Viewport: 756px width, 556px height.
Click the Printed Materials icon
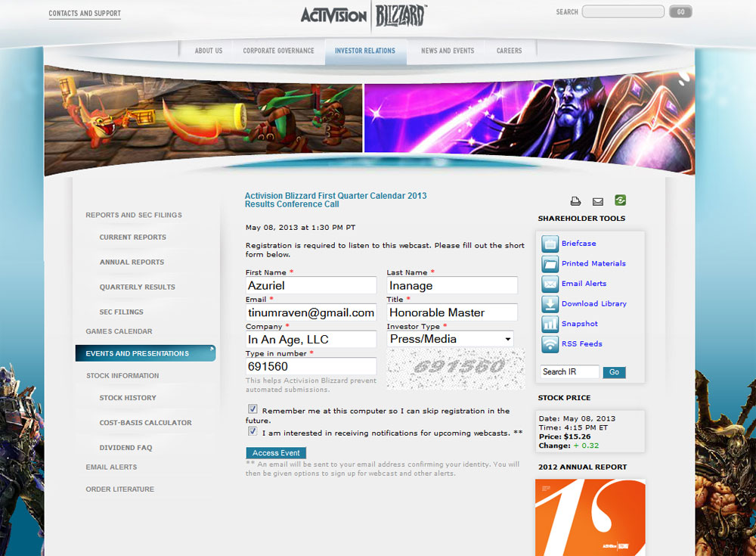pyautogui.click(x=550, y=264)
